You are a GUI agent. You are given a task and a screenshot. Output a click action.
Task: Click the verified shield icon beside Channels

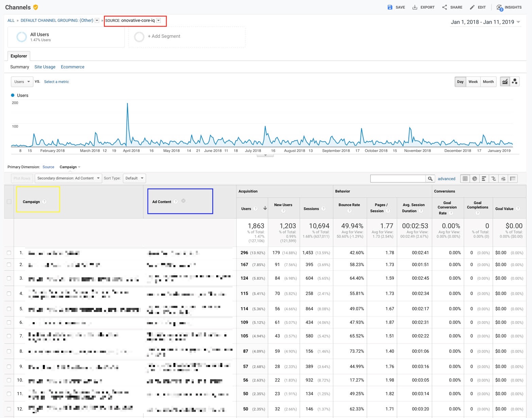(36, 7)
